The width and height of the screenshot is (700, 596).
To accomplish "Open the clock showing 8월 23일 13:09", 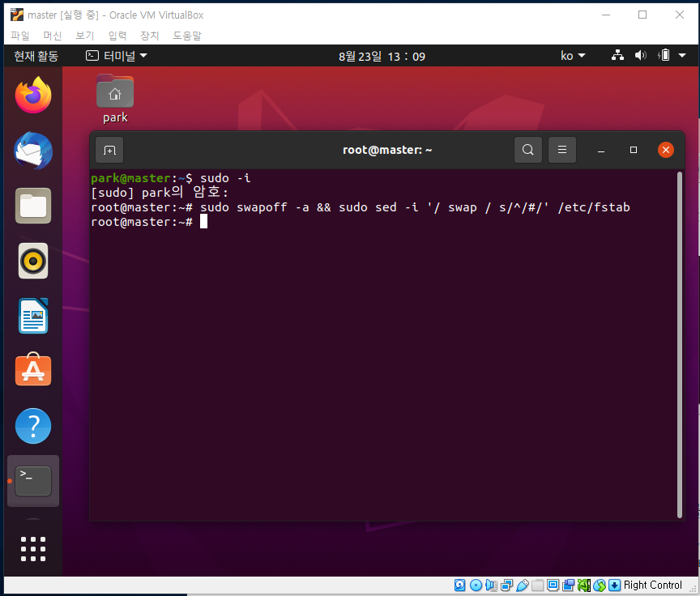I will coord(382,56).
